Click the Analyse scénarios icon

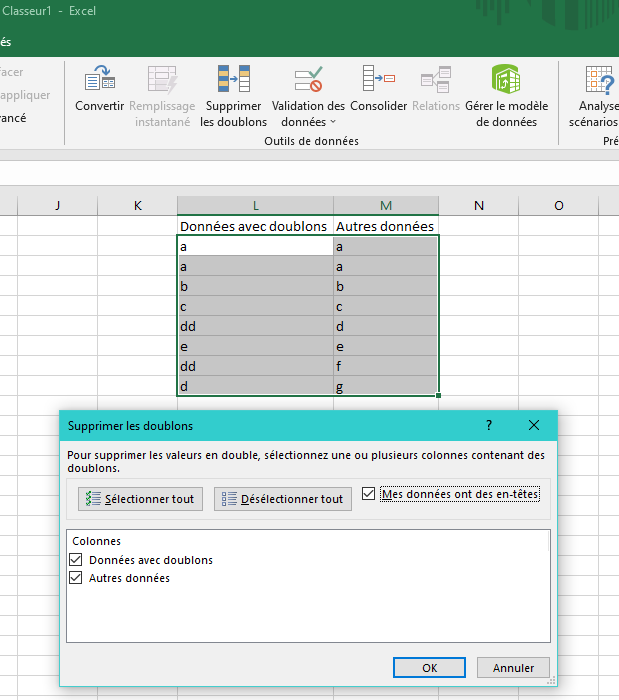(x=600, y=79)
